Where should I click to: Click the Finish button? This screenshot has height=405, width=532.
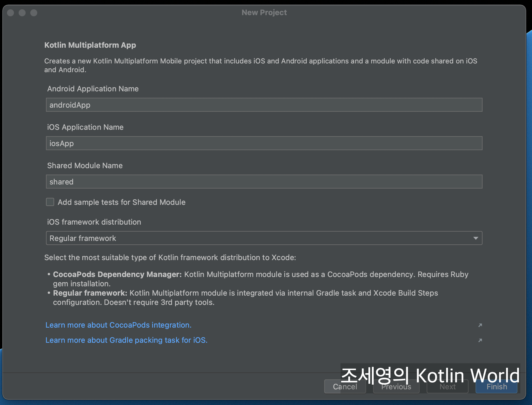pos(496,387)
